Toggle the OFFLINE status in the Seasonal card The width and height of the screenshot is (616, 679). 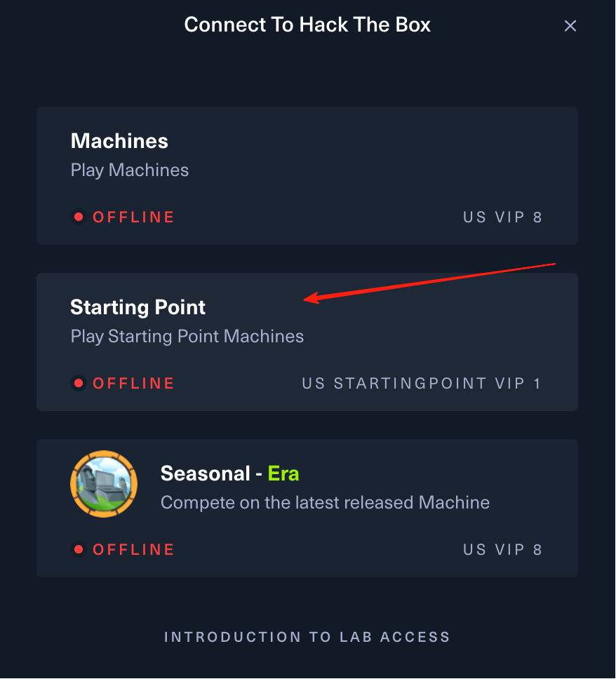point(133,549)
